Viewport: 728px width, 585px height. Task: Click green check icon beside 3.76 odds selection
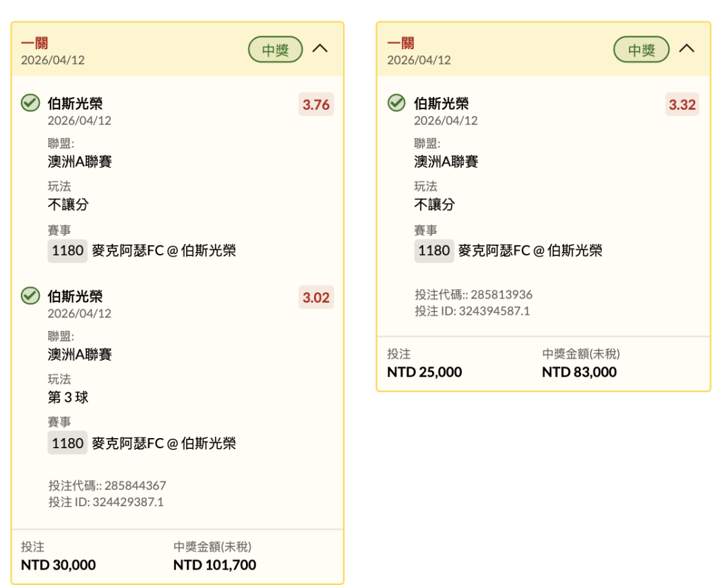(x=30, y=103)
